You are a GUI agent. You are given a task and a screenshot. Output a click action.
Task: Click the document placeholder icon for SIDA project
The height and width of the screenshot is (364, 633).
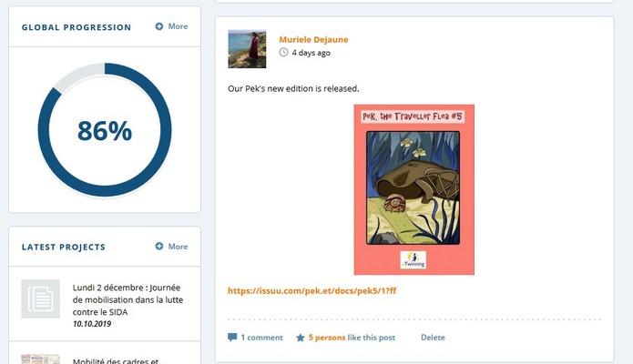coord(40,298)
